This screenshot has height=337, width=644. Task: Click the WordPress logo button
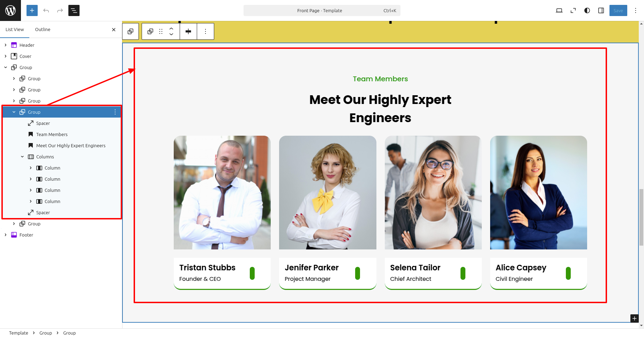point(10,10)
